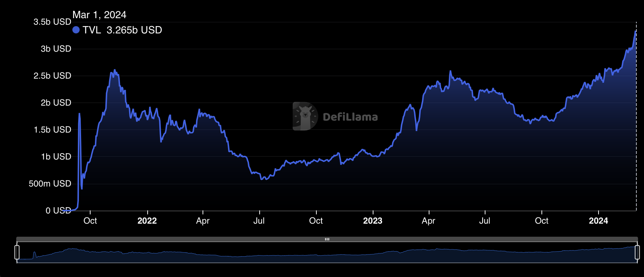
Task: Click the "1b USD" y-axis label
Action: (56, 156)
